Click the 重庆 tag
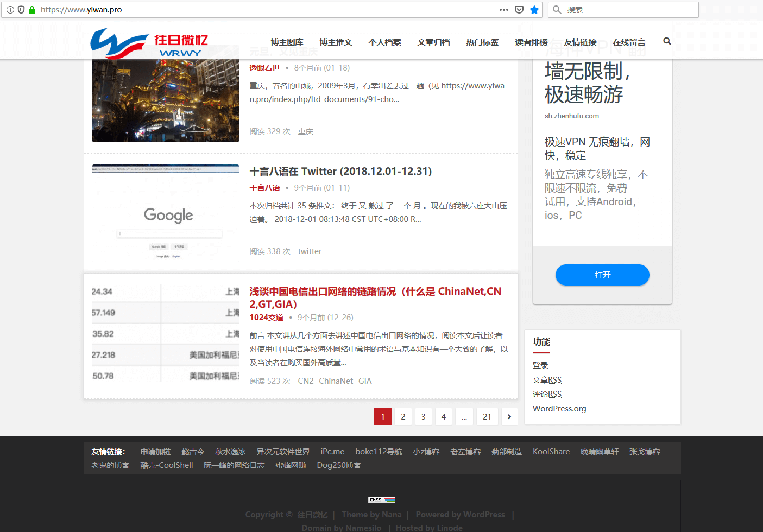The image size is (763, 532). [305, 131]
